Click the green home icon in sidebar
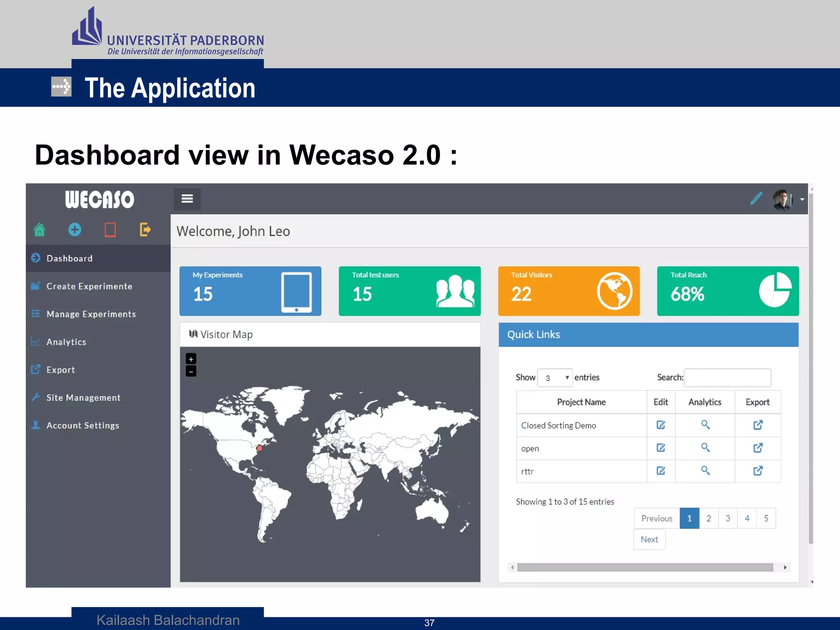The width and height of the screenshot is (840, 630). coord(39,230)
